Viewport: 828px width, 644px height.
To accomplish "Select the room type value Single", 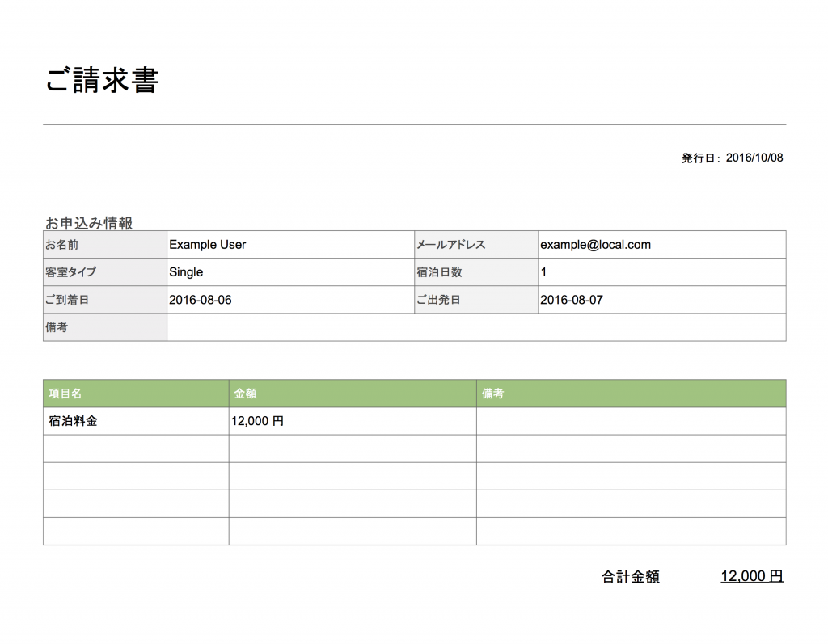I will click(187, 271).
